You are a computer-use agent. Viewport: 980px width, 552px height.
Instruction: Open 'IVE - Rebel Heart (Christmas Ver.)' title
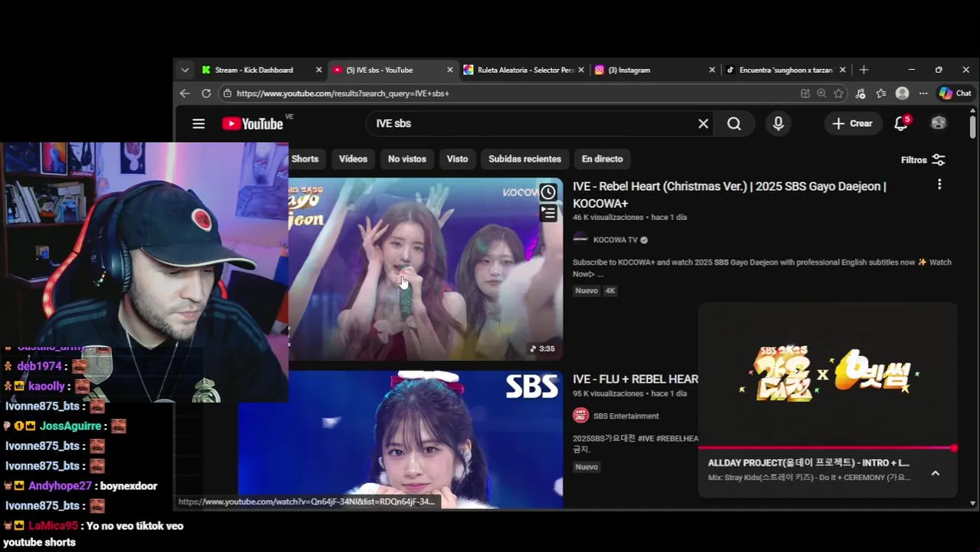tap(728, 195)
